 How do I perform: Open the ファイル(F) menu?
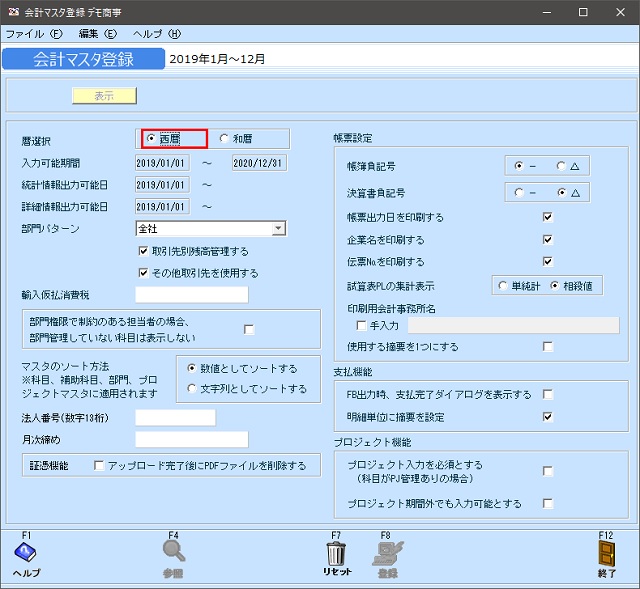[34, 34]
